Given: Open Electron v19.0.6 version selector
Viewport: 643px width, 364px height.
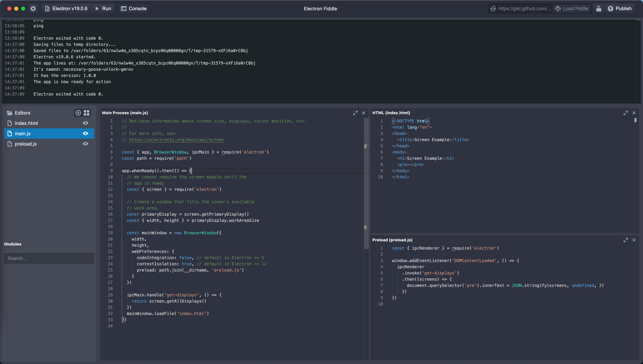Looking at the screenshot, I should [66, 8].
